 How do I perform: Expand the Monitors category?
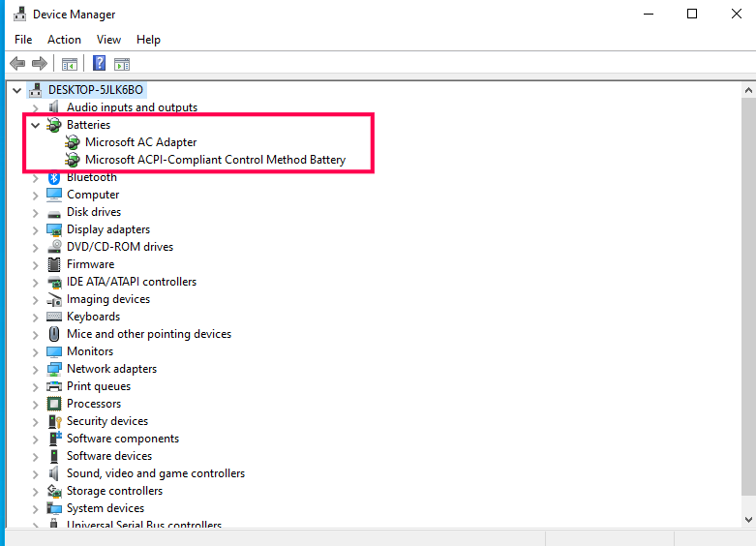point(35,352)
